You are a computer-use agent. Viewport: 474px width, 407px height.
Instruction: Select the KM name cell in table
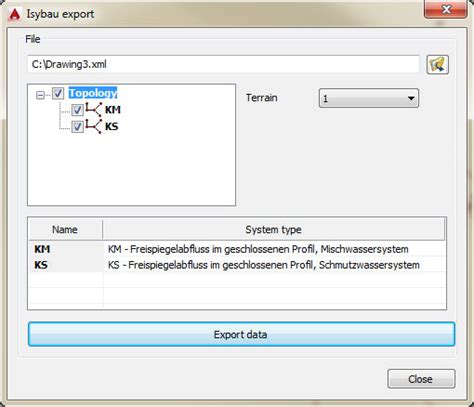pos(66,249)
